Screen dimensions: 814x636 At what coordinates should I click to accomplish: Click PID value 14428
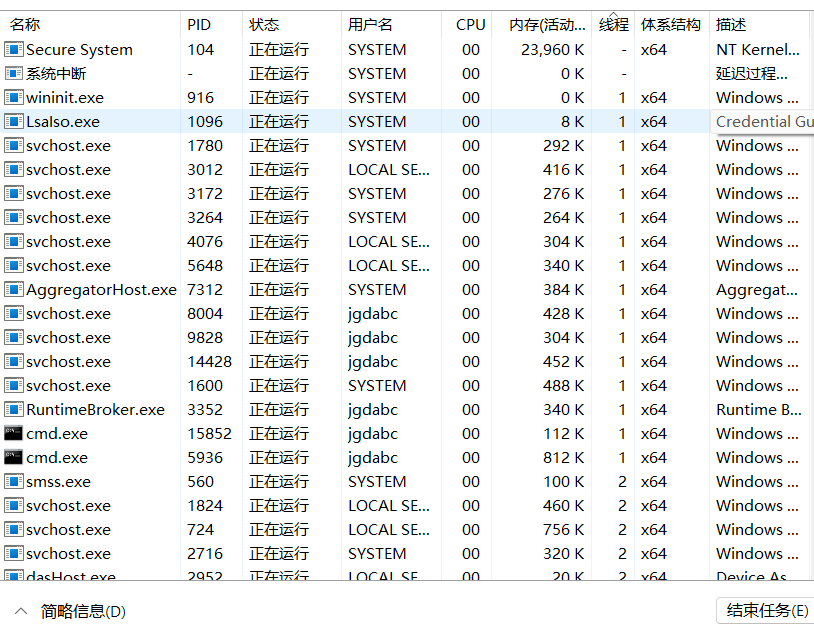point(209,361)
